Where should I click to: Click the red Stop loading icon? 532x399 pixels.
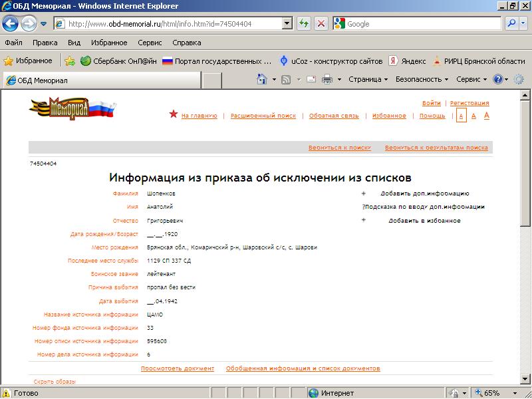[321, 23]
